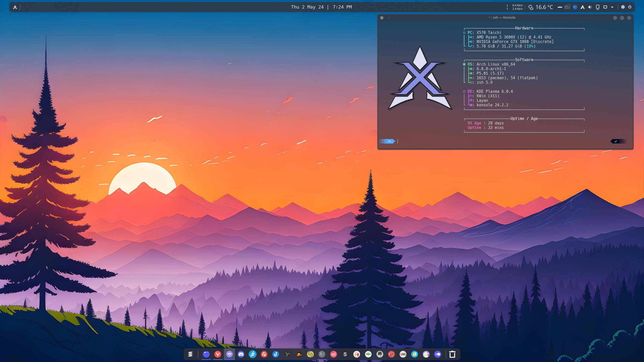Launch FileZilla from the dock
Image resolution: width=644 pixels, height=362 pixels.
264,354
